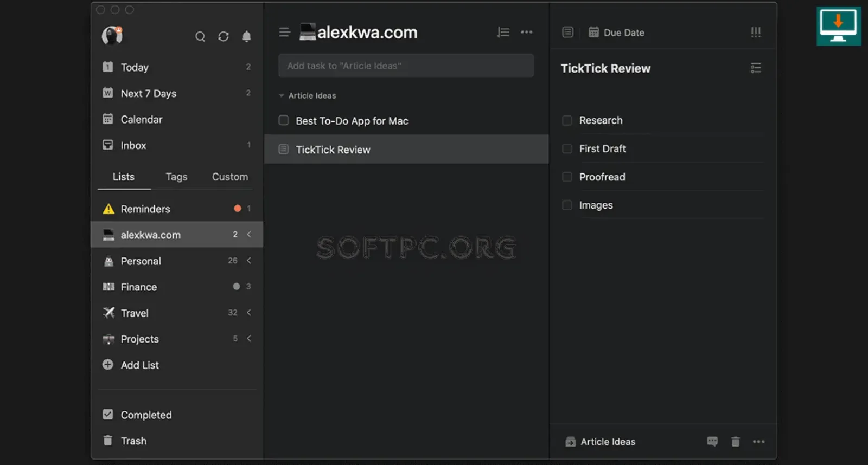Click the Reminders warning icon
This screenshot has width=868, height=465.
pos(108,209)
